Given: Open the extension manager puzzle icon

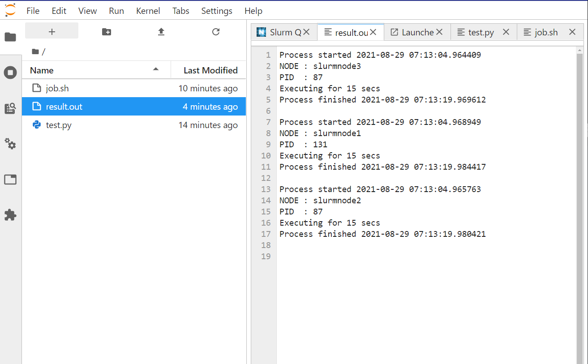Looking at the screenshot, I should [x=10, y=215].
